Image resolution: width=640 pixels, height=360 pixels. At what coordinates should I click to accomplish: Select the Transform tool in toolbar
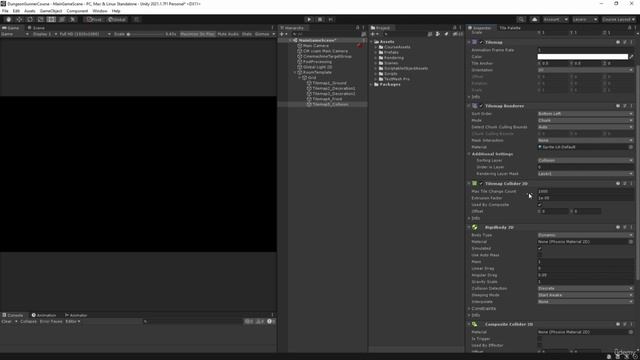pos(62,19)
